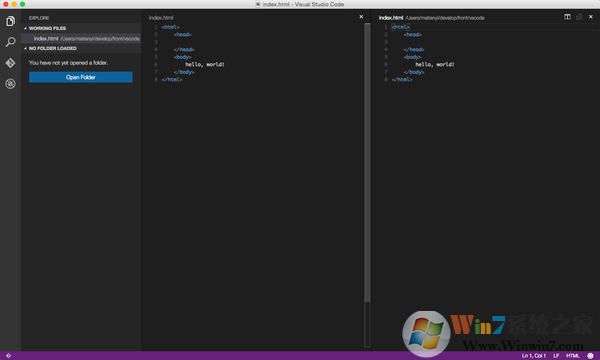The image size is (600, 360).
Task: Click Ln 1, Col 1 in status bar
Action: click(x=534, y=356)
